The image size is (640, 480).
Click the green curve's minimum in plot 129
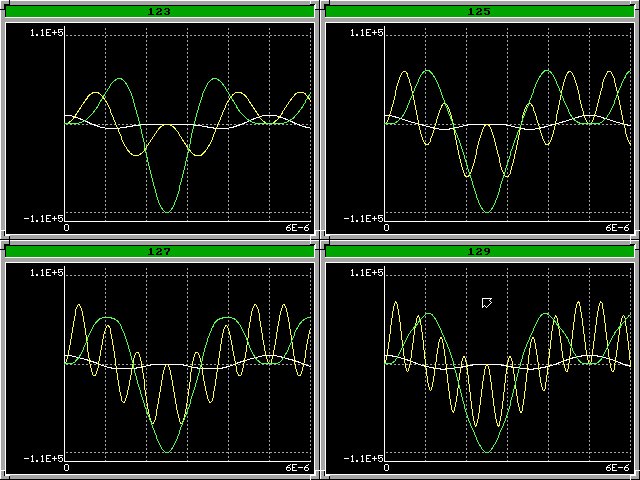[487, 452]
